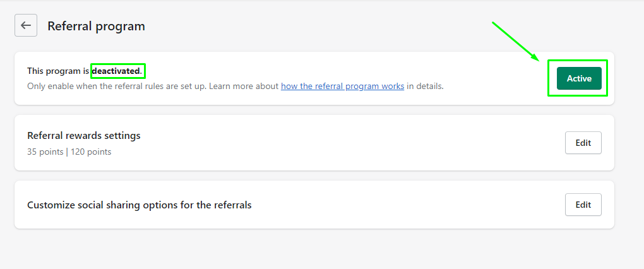Click 'Only enable when the referral rules' text
The height and width of the screenshot is (269, 644).
pyautogui.click(x=116, y=87)
